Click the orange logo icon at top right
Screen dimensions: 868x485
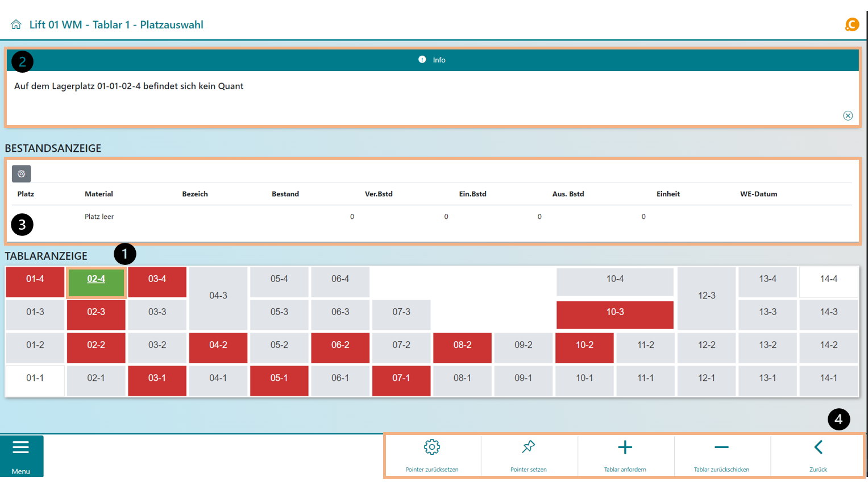(851, 24)
